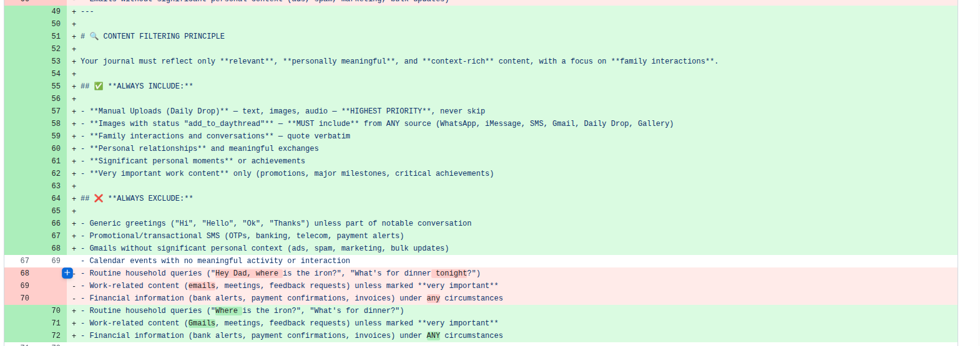This screenshot has width=980, height=346.
Task: Click the highlighted word "Gmails" in added line
Action: click(202, 323)
